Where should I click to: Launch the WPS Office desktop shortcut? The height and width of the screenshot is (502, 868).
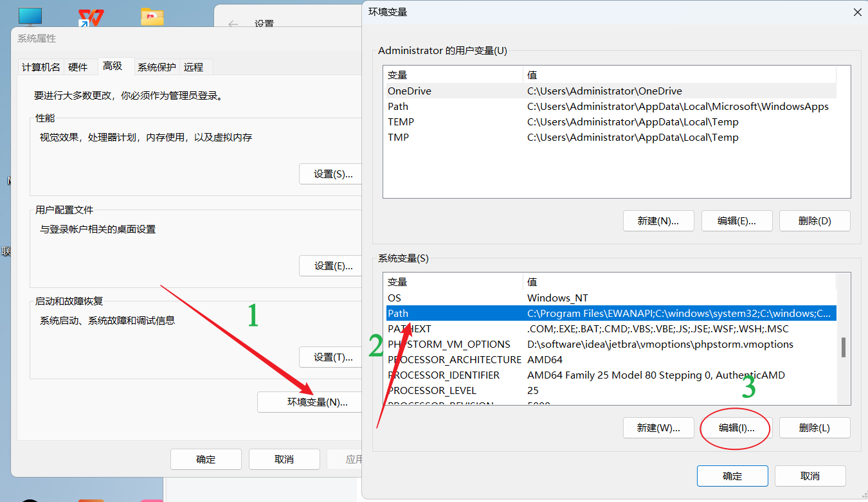(91, 16)
